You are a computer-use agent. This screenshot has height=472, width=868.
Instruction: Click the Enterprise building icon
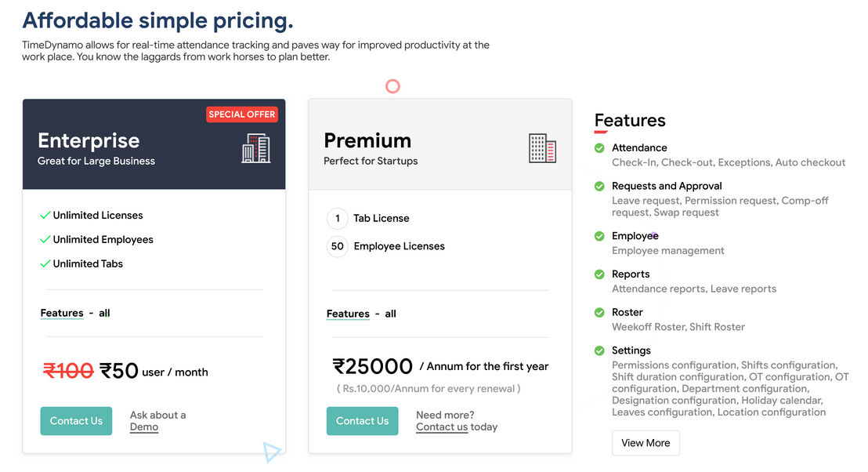click(255, 148)
